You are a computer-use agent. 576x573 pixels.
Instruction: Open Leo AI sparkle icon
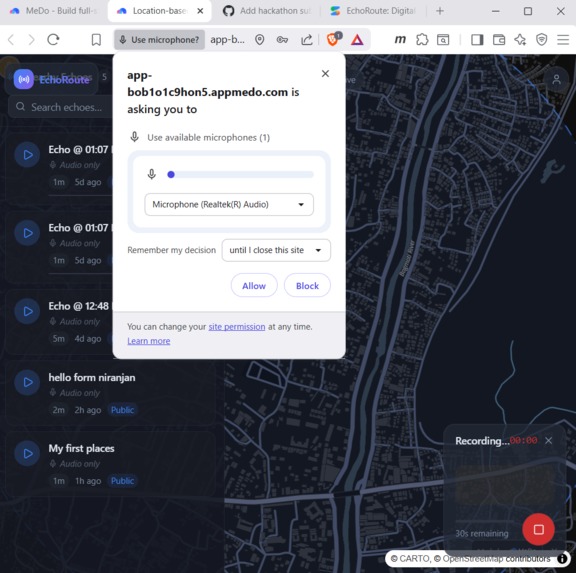[x=520, y=39]
